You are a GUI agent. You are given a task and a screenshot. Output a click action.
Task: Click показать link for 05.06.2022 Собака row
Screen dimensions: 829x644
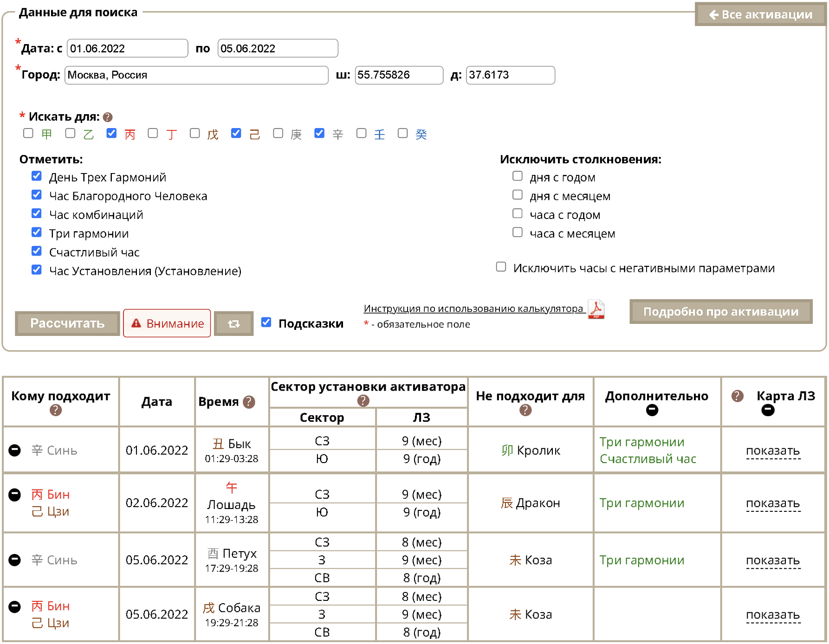tap(773, 615)
